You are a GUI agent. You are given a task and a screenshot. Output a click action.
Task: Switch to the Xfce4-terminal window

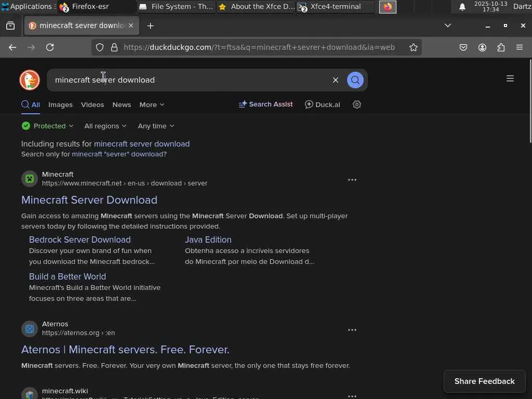336,7
